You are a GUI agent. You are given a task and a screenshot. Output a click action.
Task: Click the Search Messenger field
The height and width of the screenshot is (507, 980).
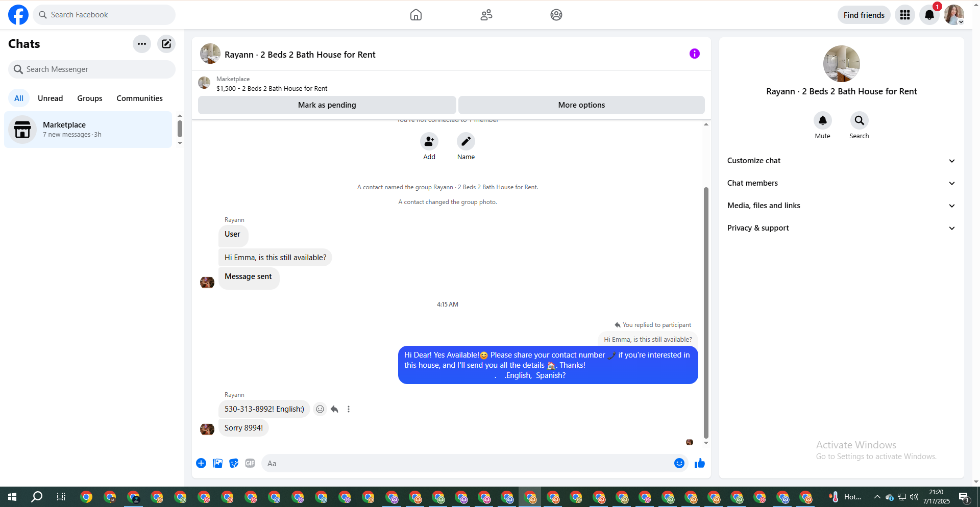pyautogui.click(x=92, y=69)
